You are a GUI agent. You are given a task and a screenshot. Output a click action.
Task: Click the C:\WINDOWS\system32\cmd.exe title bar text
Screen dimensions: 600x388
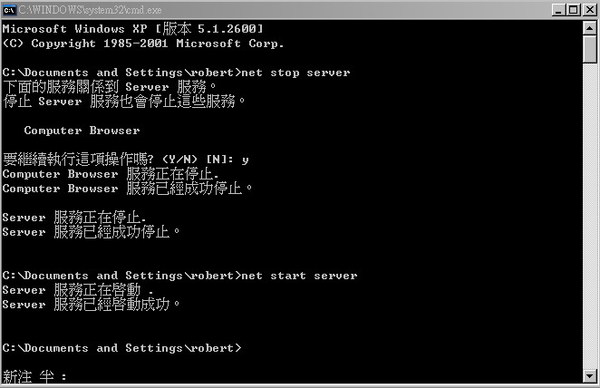point(90,10)
